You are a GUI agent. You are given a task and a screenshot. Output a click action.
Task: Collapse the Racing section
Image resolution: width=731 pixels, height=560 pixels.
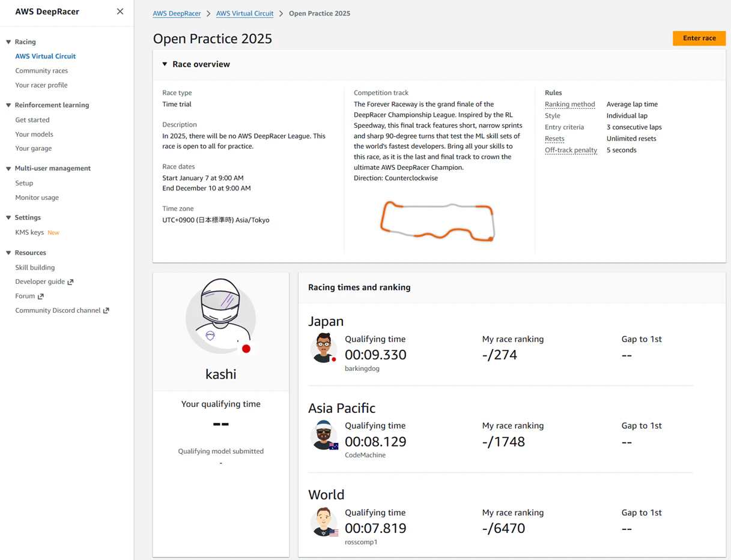click(x=8, y=42)
